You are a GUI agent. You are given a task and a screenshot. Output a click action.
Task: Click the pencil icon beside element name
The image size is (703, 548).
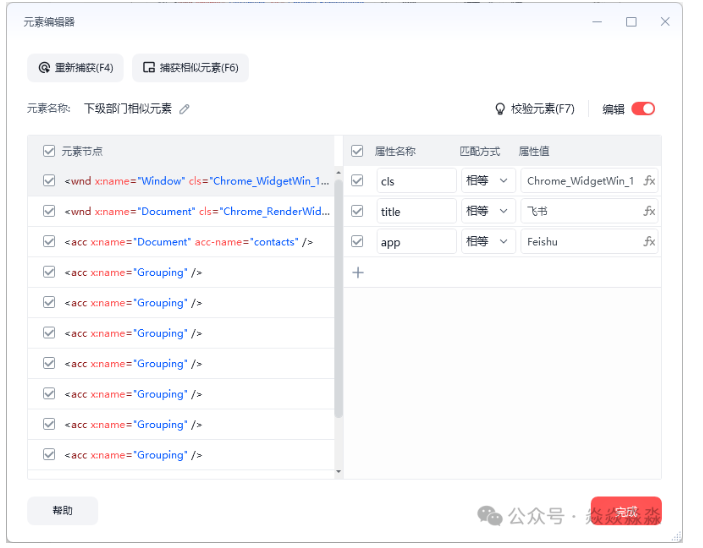pos(184,109)
